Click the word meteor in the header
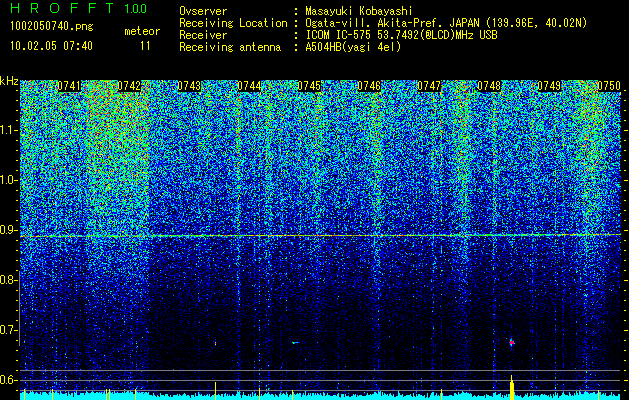Image resolution: width=629 pixels, height=400 pixels. (142, 31)
